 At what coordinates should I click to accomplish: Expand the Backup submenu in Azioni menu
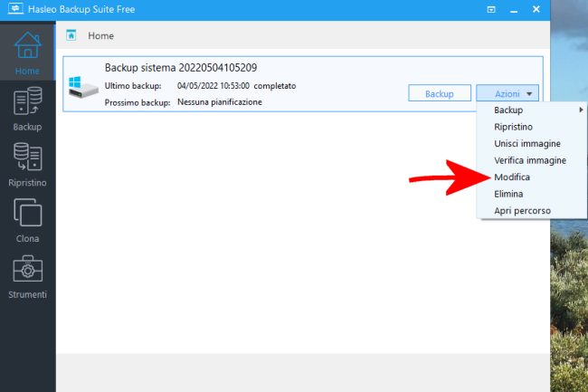pyautogui.click(x=531, y=110)
